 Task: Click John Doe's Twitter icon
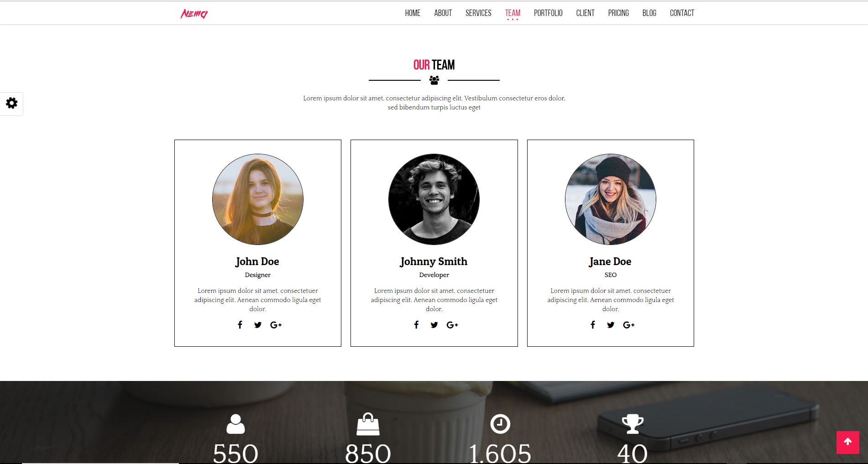point(258,325)
